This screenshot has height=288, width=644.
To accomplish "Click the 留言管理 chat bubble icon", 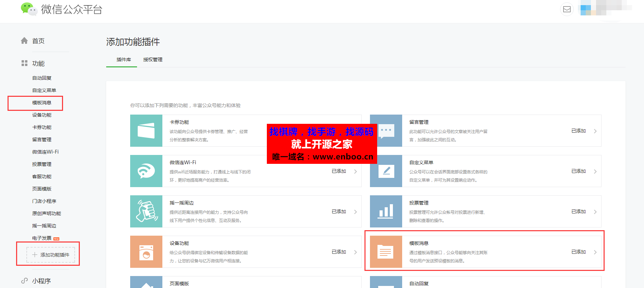I will [386, 131].
